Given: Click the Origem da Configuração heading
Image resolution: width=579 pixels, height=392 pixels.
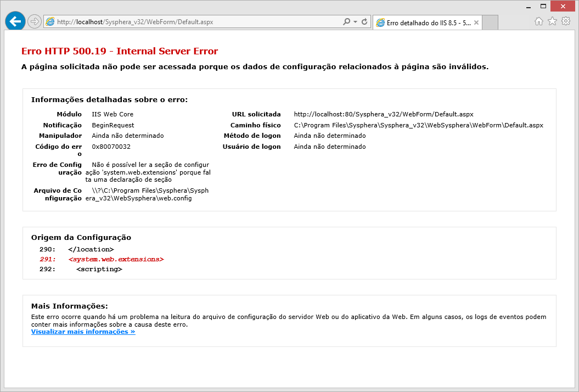Looking at the screenshot, I should [81, 238].
